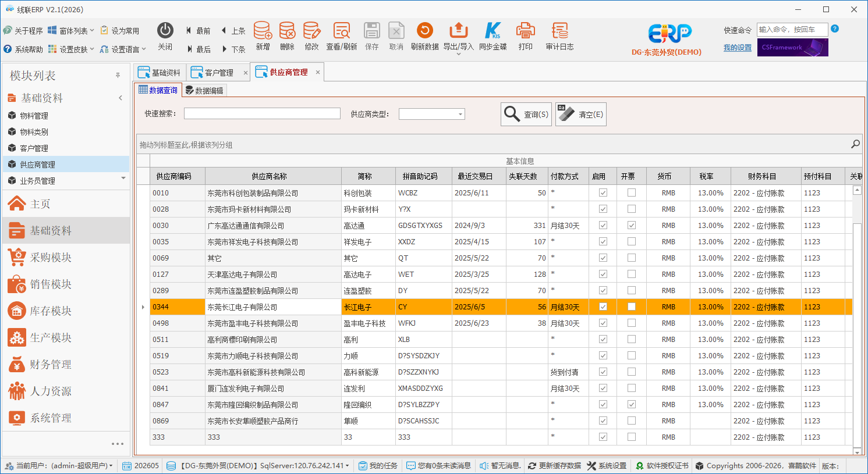The height and width of the screenshot is (474, 868).
Task: Sort by the 供应商编码 column header
Action: [177, 176]
